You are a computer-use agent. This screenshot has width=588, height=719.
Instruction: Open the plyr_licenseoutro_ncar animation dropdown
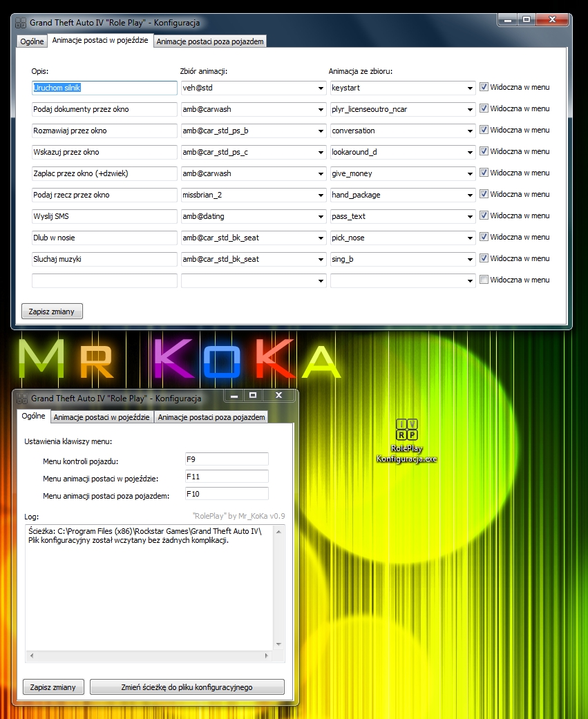tap(470, 110)
